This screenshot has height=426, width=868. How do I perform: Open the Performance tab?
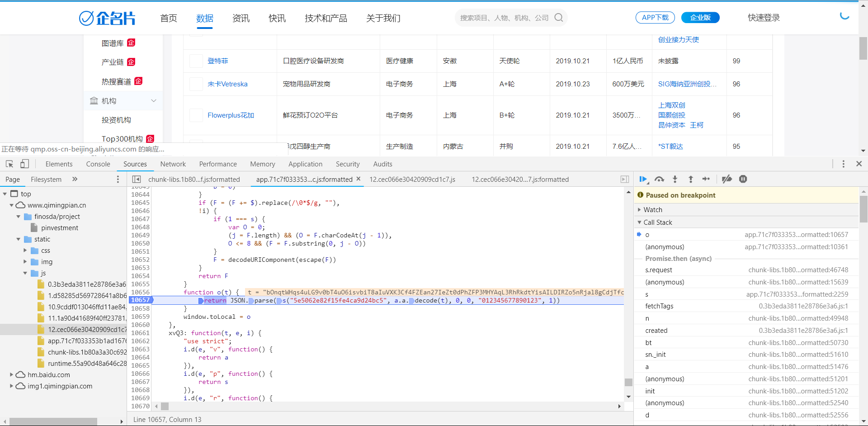pos(218,164)
